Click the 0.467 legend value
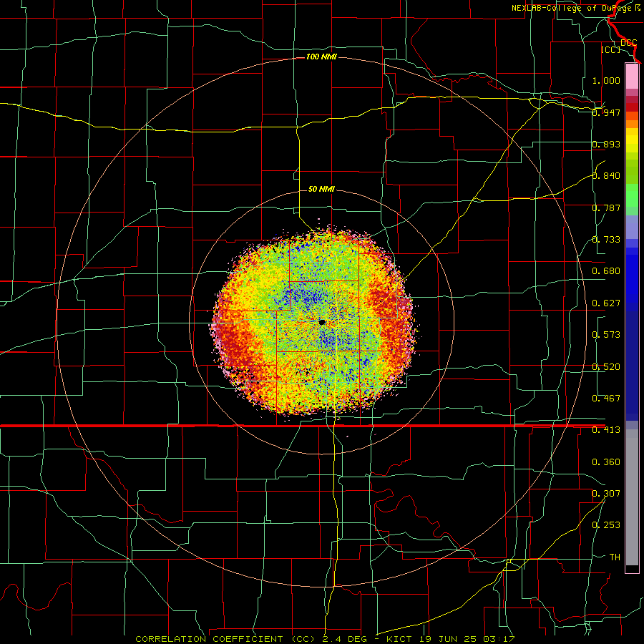The image size is (644, 644). 606,399
